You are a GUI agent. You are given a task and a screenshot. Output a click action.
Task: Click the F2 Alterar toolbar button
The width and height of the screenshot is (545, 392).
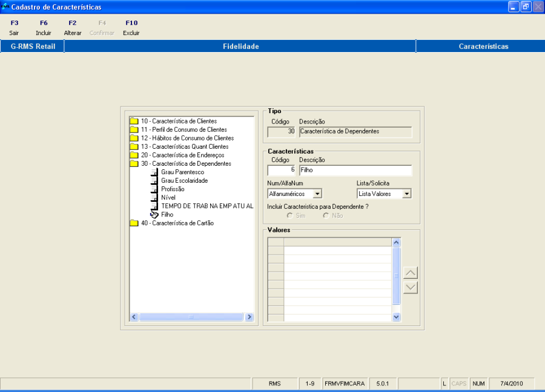(72, 28)
